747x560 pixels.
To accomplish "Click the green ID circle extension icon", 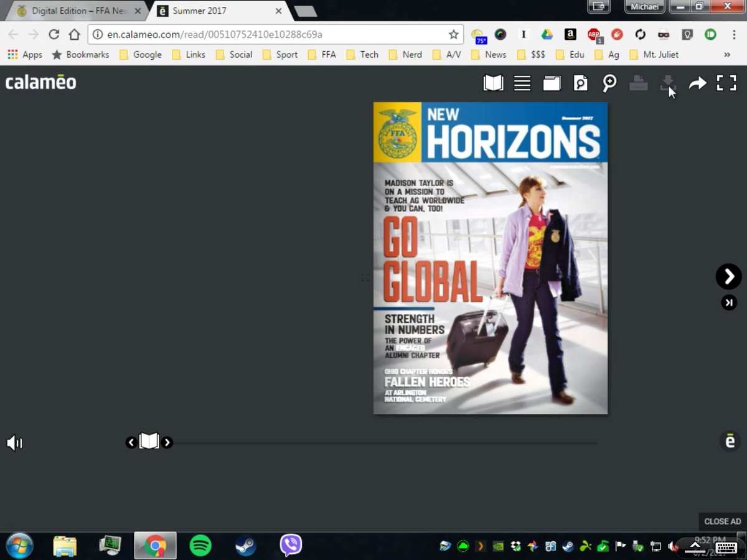I will [x=710, y=35].
